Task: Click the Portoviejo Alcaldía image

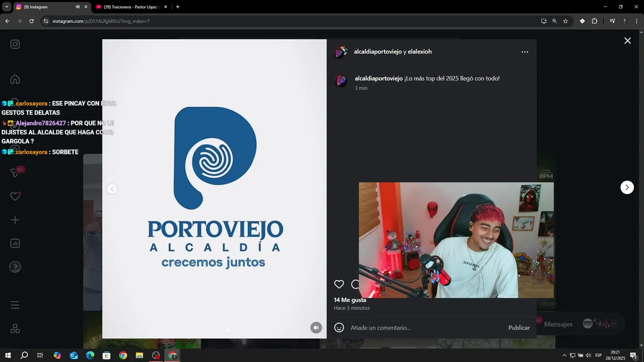Action: coord(215,189)
